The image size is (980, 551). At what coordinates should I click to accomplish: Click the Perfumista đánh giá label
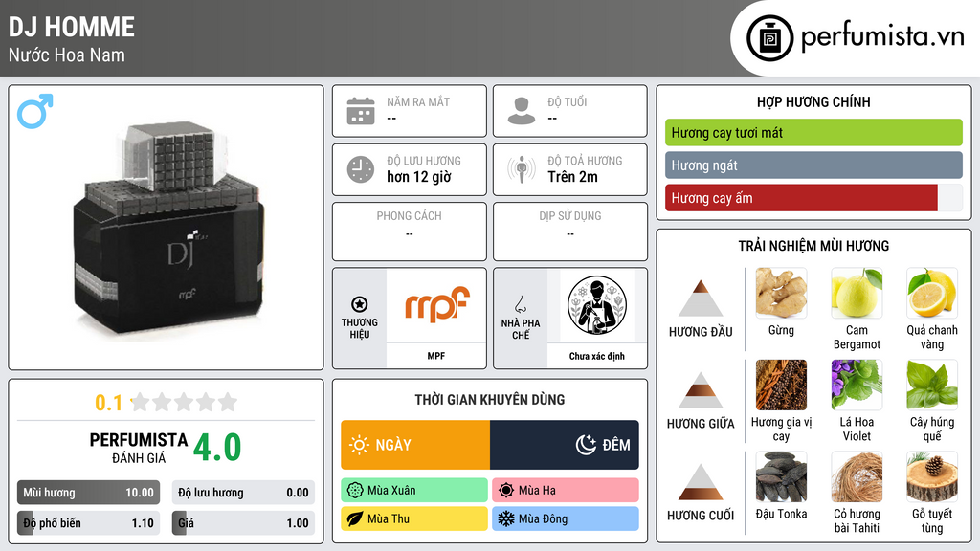click(139, 448)
